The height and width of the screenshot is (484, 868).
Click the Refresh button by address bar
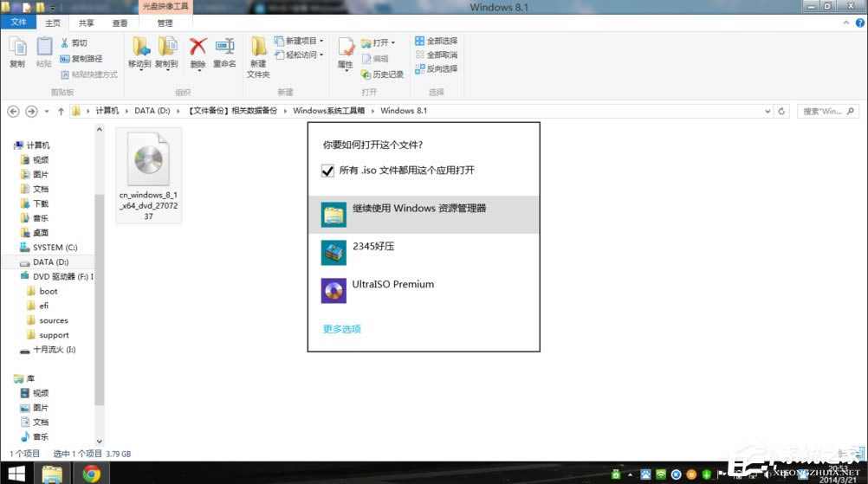pyautogui.click(x=781, y=111)
